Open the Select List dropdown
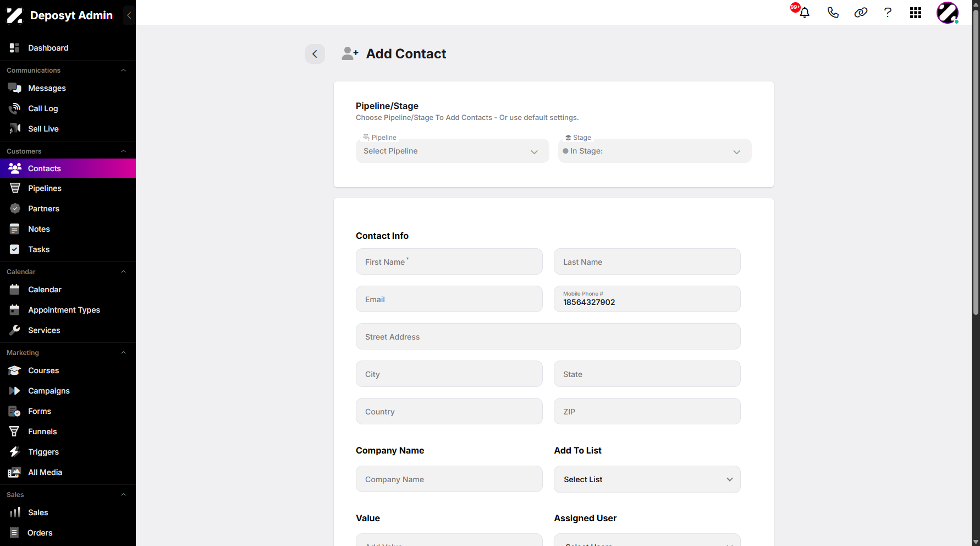Image resolution: width=980 pixels, height=546 pixels. [x=647, y=479]
